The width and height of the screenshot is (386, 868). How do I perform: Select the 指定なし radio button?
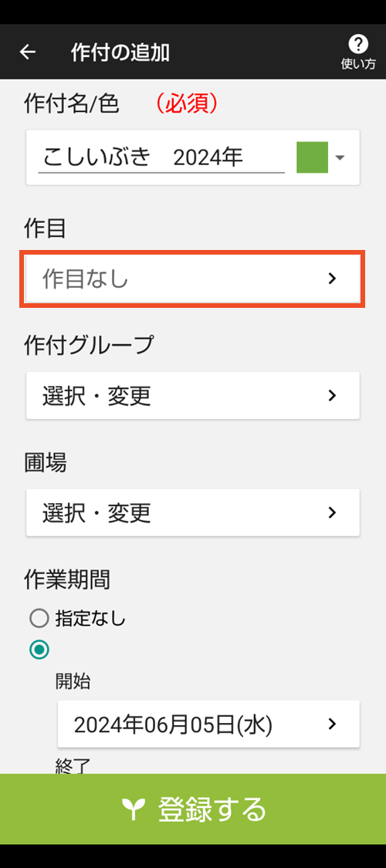(39, 618)
